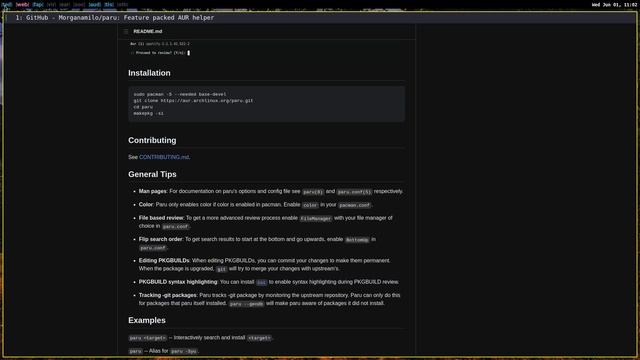Click the Editing PKGBUILDs bullet label
Viewport: 640px width, 360px height.
click(x=164, y=261)
